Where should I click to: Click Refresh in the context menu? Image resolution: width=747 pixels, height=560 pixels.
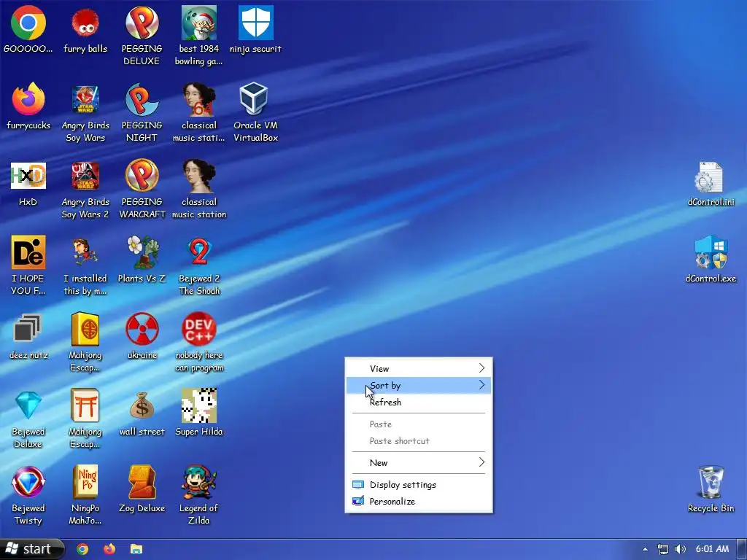(x=419, y=402)
